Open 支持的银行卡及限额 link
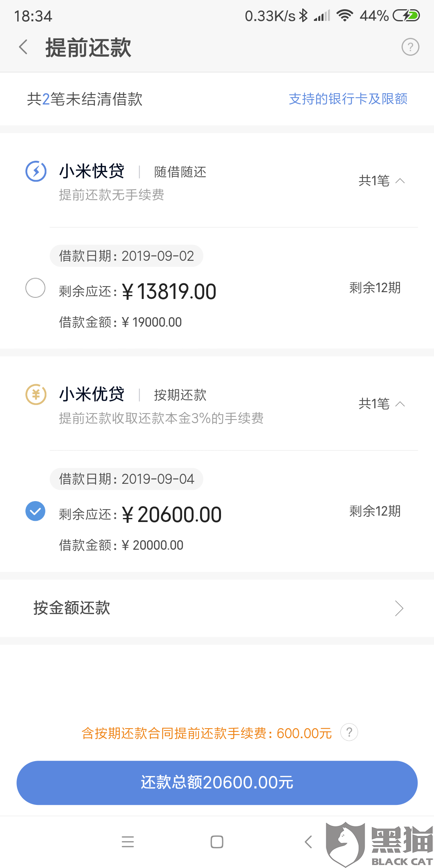This screenshot has height=868, width=434. (x=348, y=99)
